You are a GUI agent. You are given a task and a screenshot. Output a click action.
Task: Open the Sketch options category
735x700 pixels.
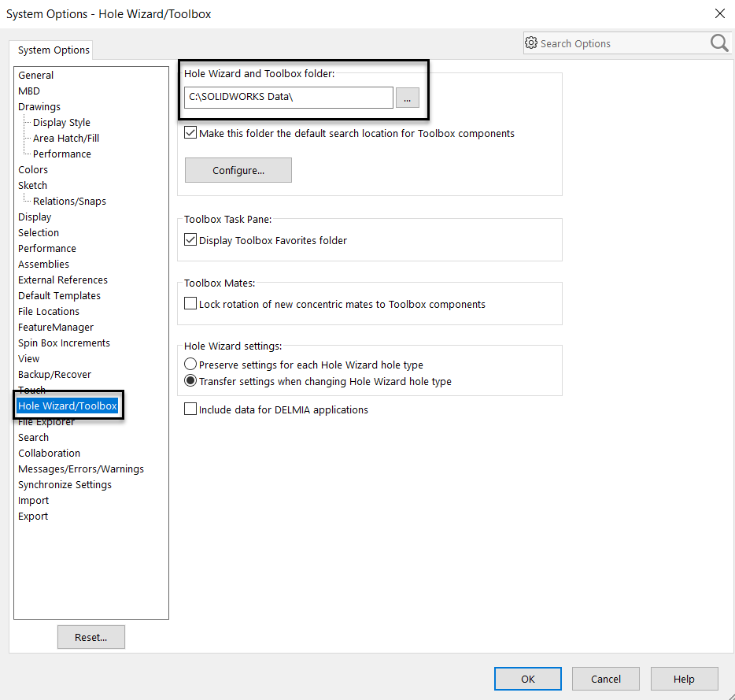click(x=33, y=185)
